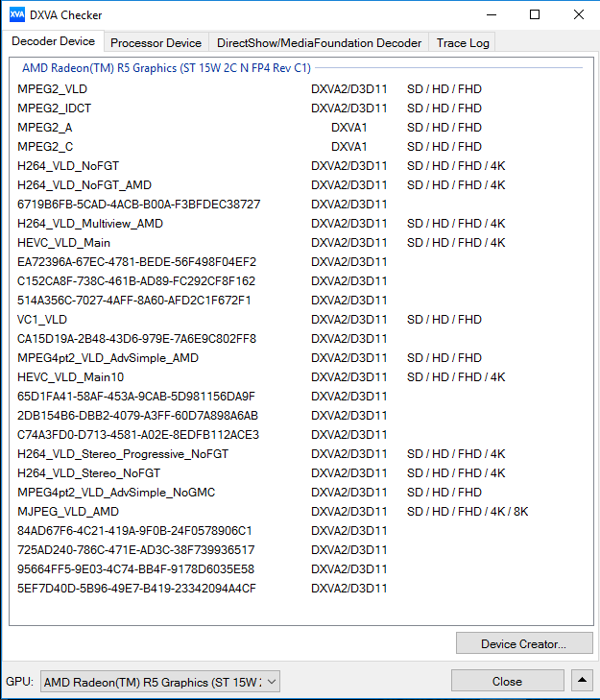This screenshot has width=600, height=700.
Task: Select the MJPEG_VLD_AMD decoder row
Action: pos(68,512)
